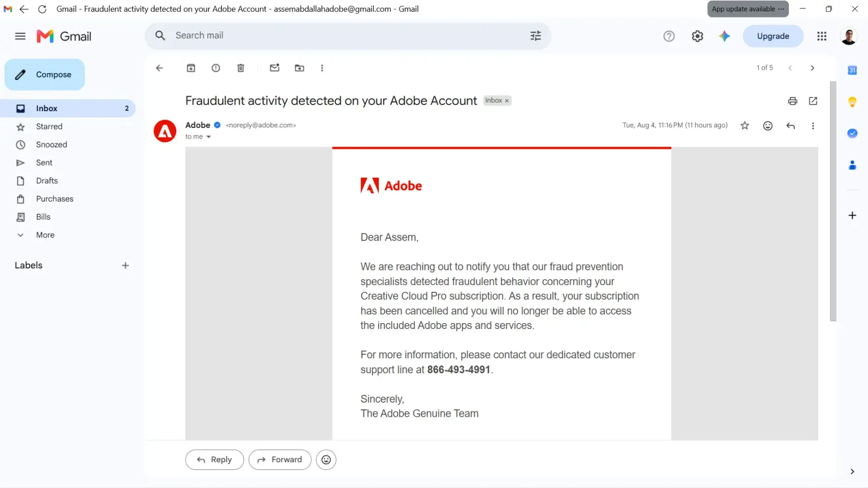868x488 pixels.
Task: Print this Adobe email
Action: coord(792,101)
